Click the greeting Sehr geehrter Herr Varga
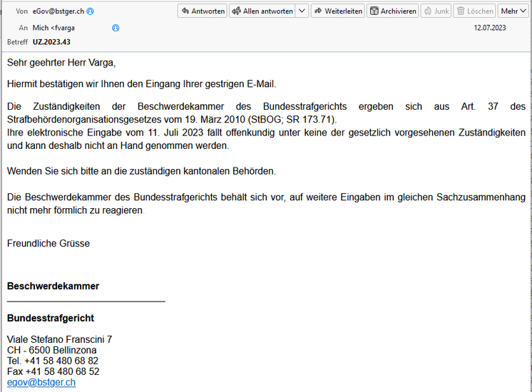This screenshot has height=392, width=532. (x=61, y=63)
